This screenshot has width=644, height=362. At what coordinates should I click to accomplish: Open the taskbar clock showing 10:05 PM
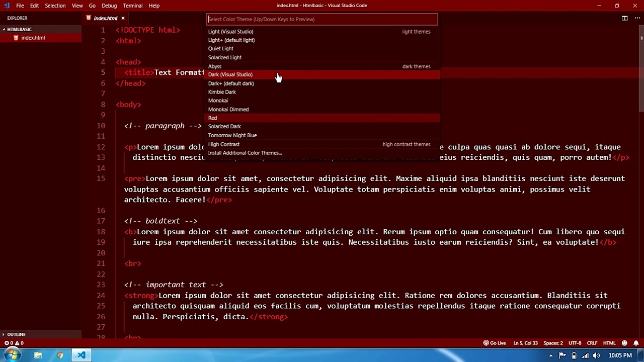coord(620,355)
